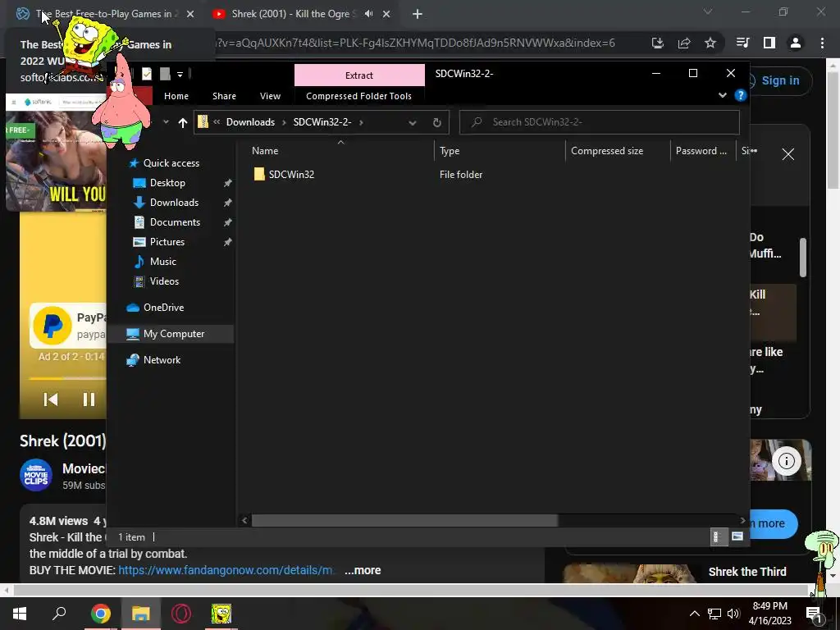
Task: Switch to the Share ribbon tab
Action: [224, 96]
